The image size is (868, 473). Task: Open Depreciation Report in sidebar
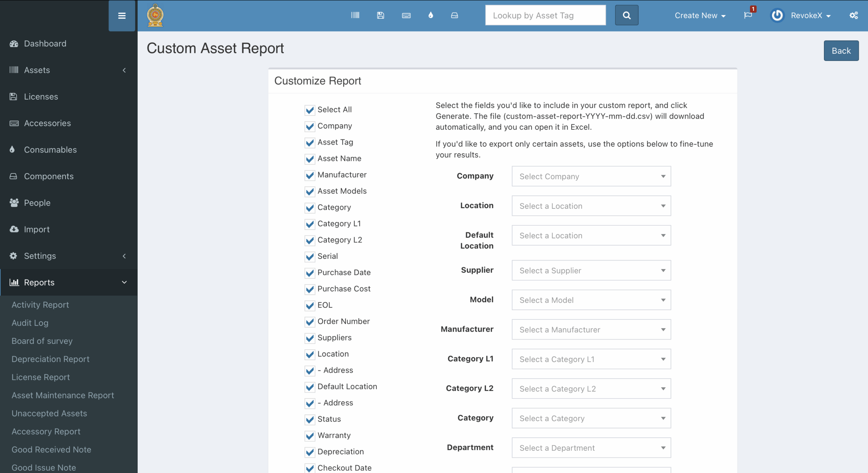tap(51, 359)
